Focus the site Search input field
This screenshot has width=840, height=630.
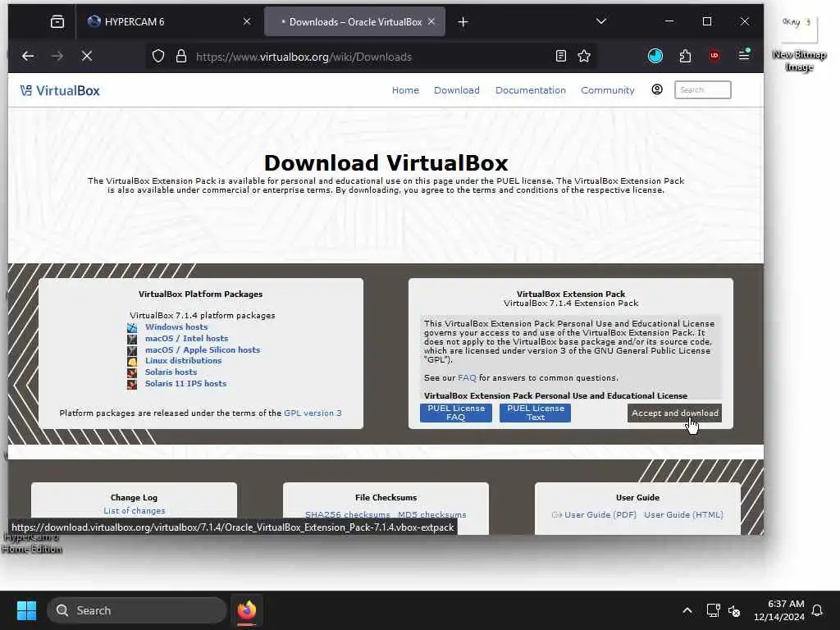[x=702, y=89]
